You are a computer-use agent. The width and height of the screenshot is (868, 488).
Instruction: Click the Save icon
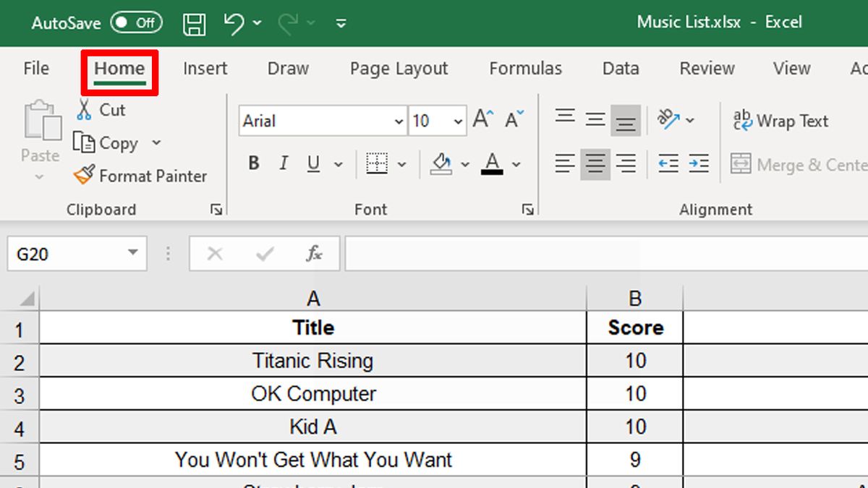pyautogui.click(x=194, y=22)
